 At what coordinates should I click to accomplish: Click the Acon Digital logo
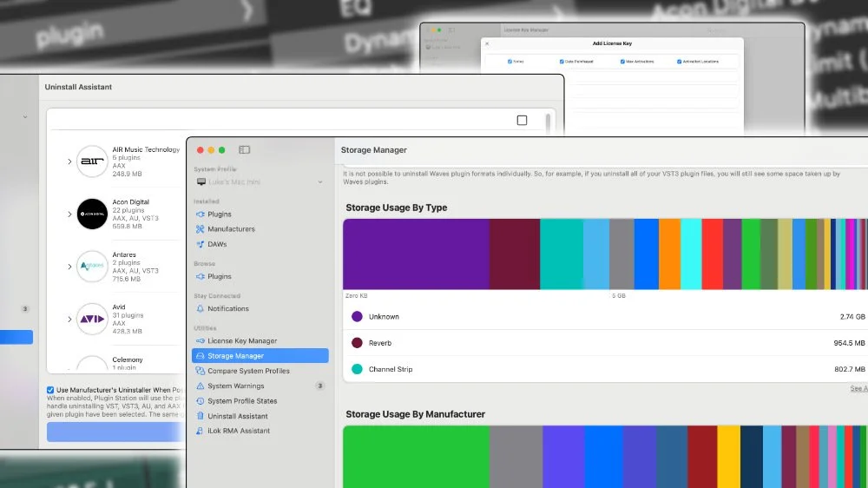pyautogui.click(x=92, y=214)
